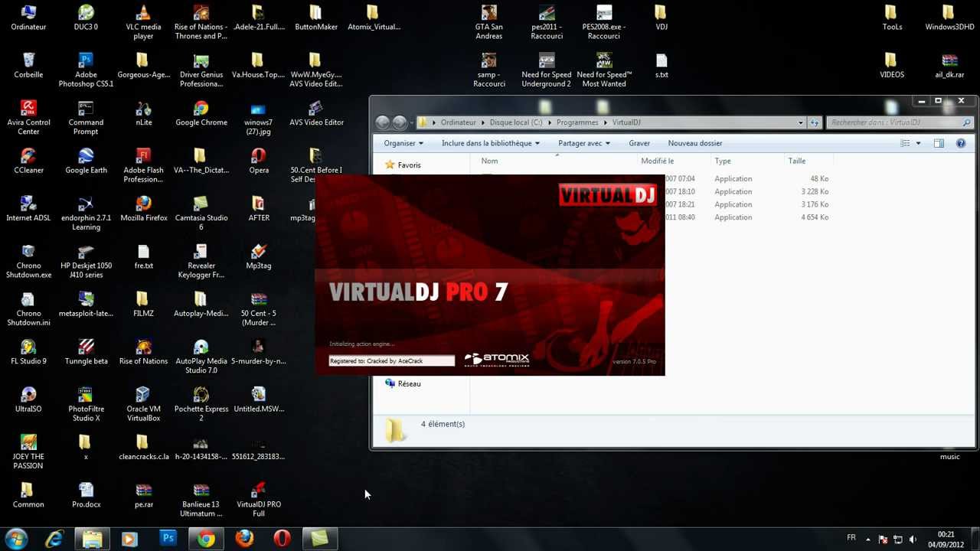Select the Camtasia Studio 6 icon

pyautogui.click(x=201, y=213)
